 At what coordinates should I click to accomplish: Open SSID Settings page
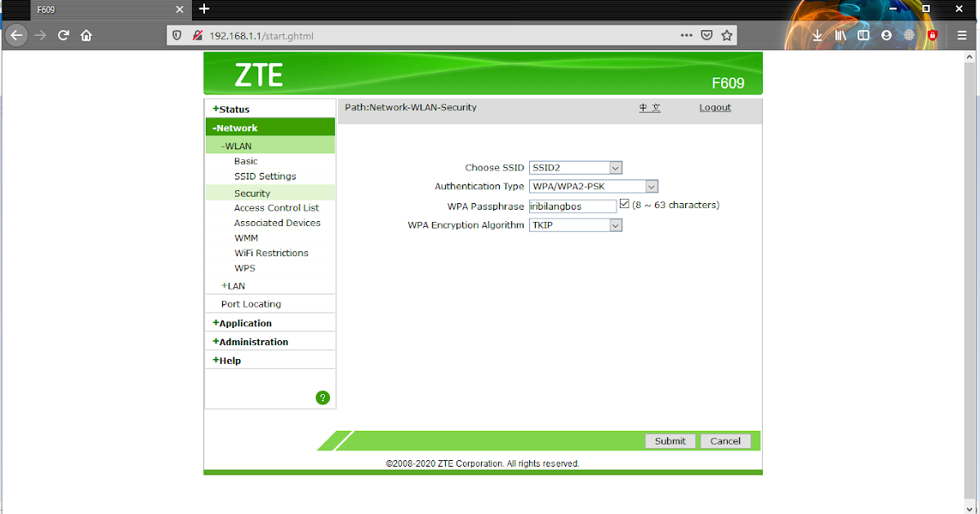(x=265, y=176)
